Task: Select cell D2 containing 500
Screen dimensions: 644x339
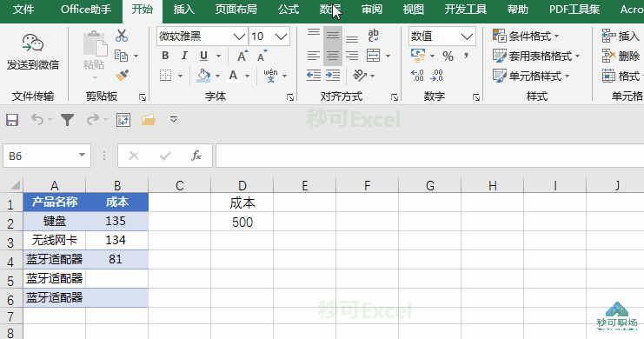Action: [x=242, y=223]
